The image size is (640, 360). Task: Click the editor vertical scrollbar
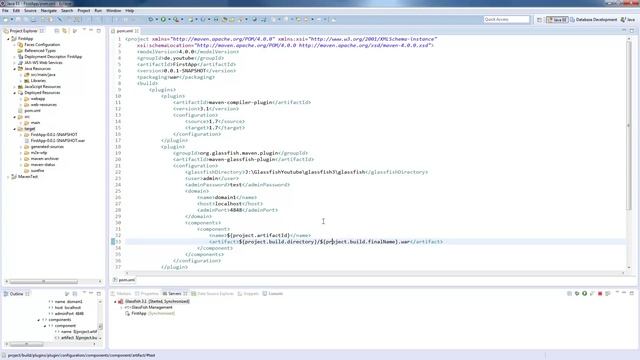pos(629,125)
